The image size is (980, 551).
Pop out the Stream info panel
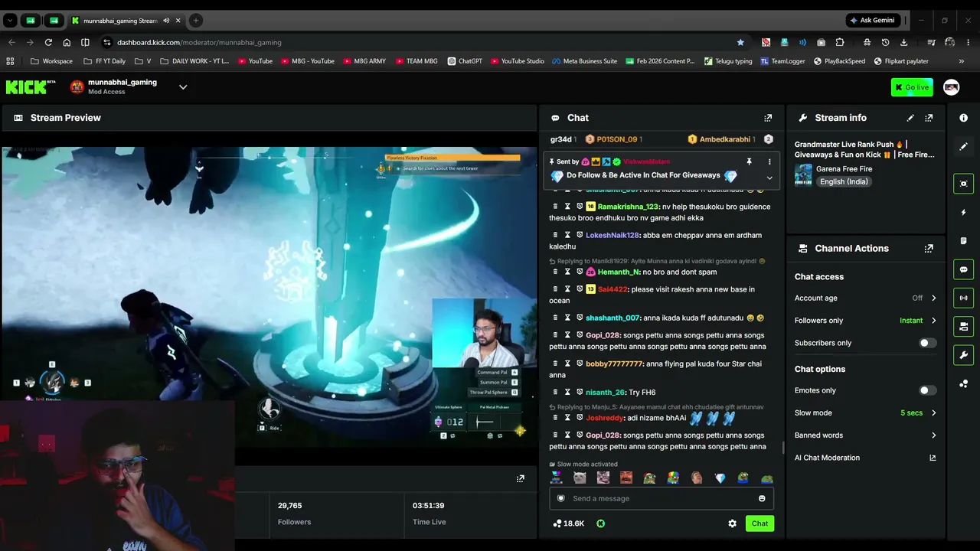point(929,118)
